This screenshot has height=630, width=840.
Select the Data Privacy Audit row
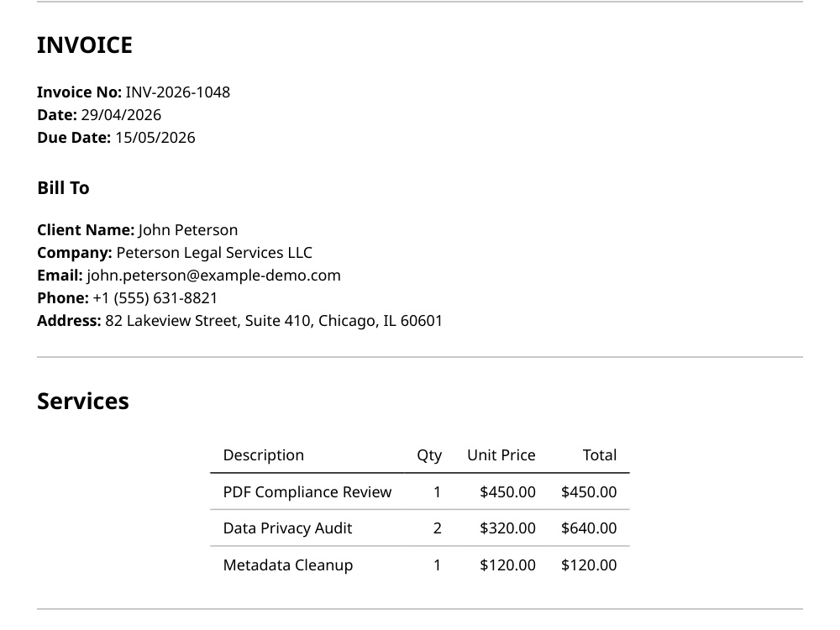coord(420,528)
